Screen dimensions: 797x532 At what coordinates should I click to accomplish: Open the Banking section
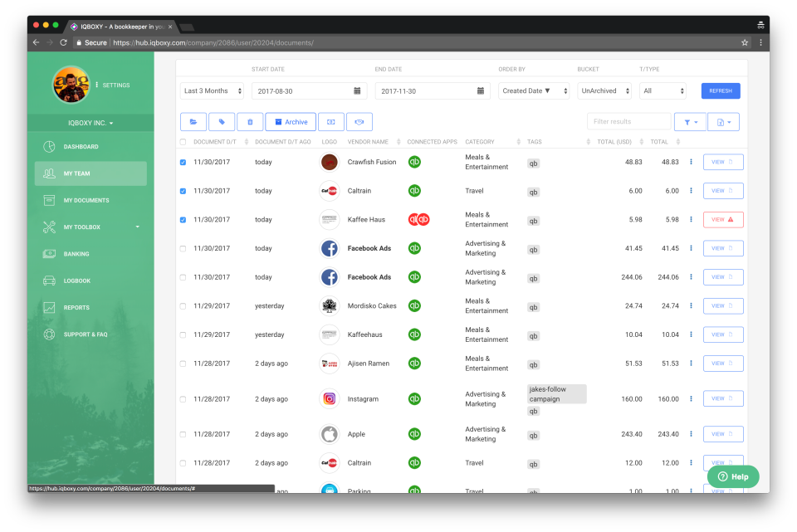coord(75,254)
